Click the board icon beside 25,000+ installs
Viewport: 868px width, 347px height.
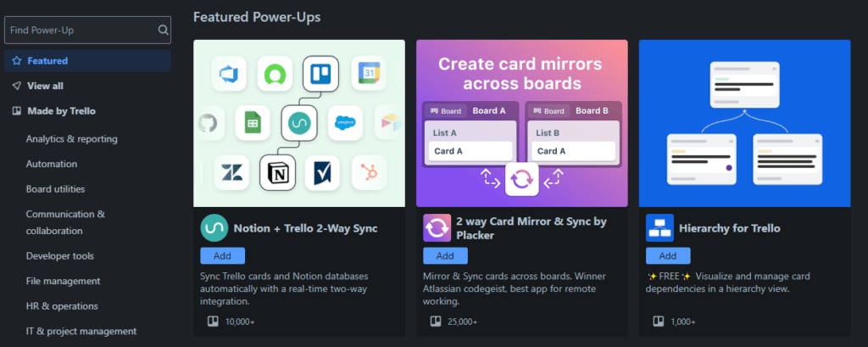click(x=437, y=322)
